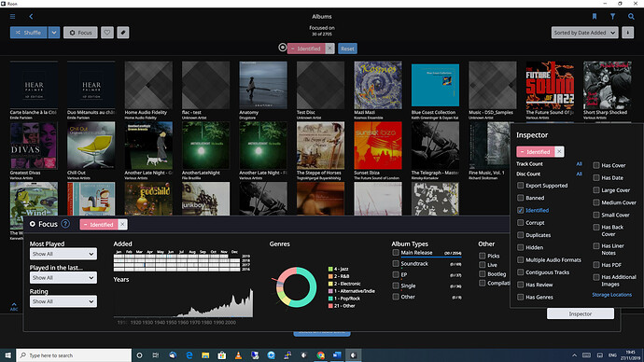
Task: Check the Hidden checkbox
Action: (x=521, y=247)
